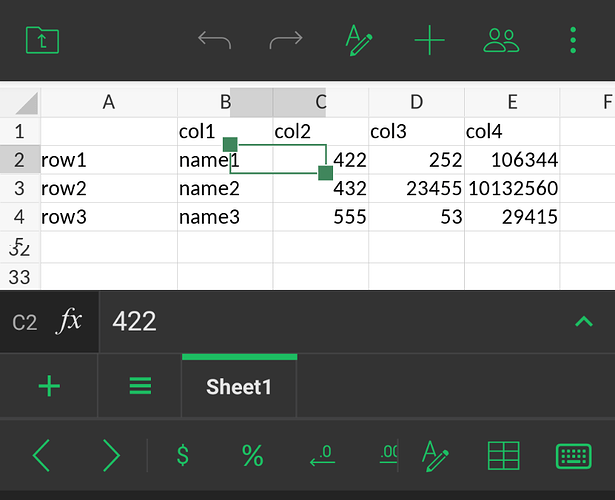
Task: Toggle the on-screen keyboard icon
Action: click(573, 456)
